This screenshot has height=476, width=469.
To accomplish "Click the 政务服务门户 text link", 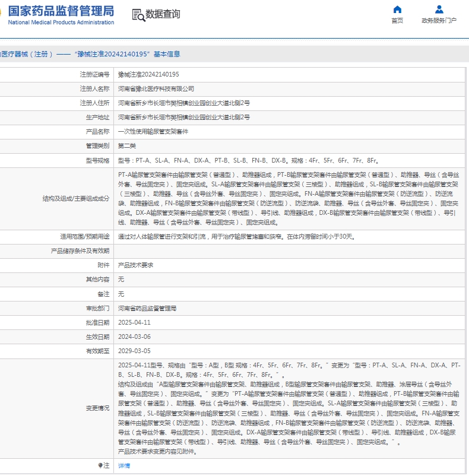I will pyautogui.click(x=439, y=21).
